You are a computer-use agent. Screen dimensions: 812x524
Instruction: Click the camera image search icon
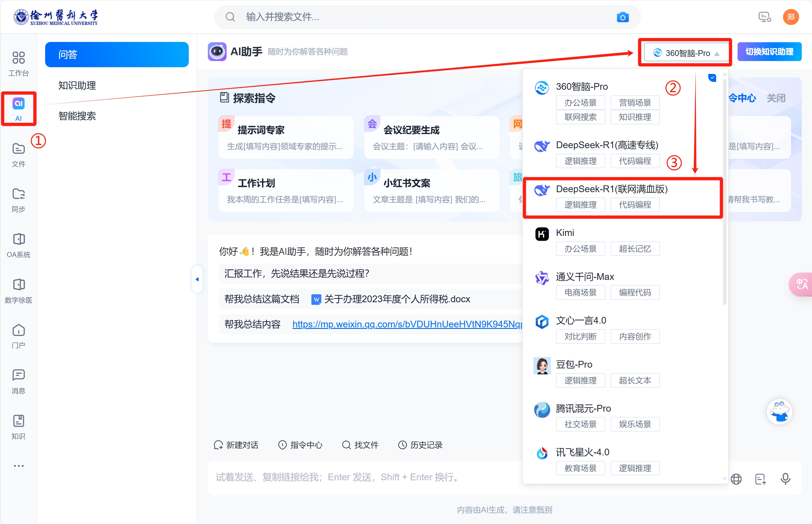[622, 17]
